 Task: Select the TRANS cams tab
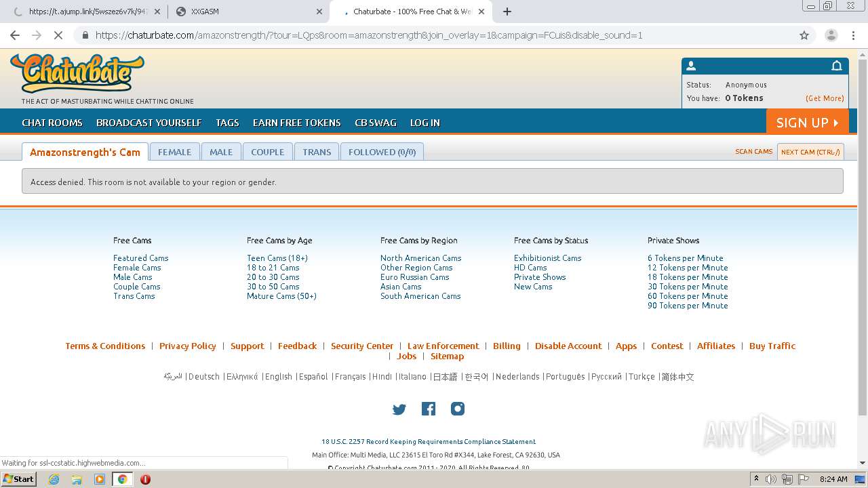[317, 152]
